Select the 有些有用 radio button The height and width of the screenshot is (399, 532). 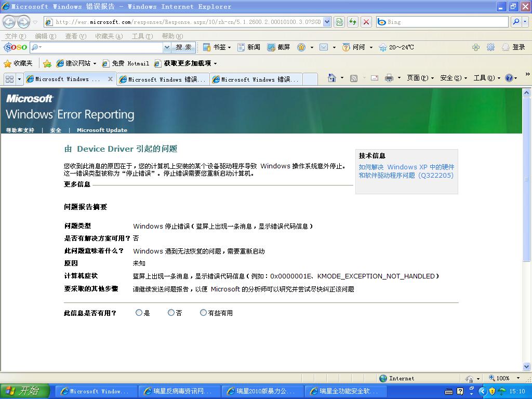tap(203, 312)
